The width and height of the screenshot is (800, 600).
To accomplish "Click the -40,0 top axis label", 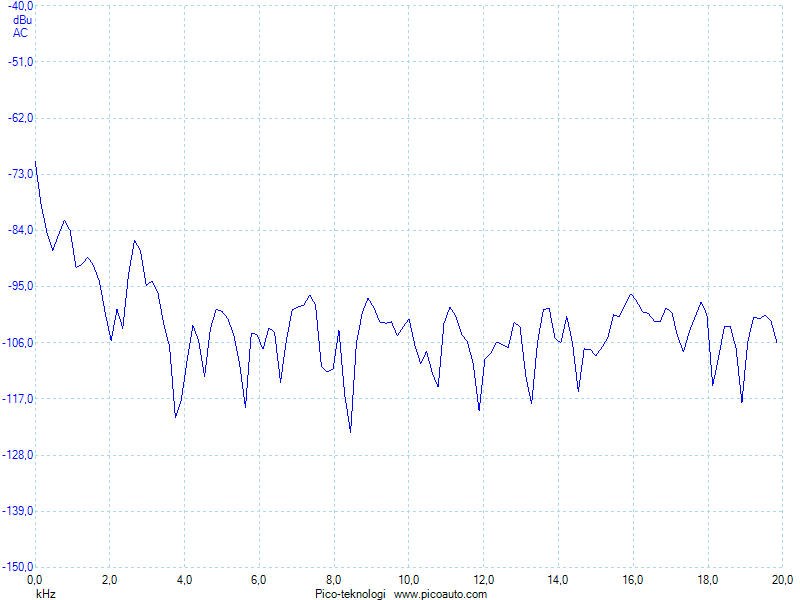I will tap(20, 6).
